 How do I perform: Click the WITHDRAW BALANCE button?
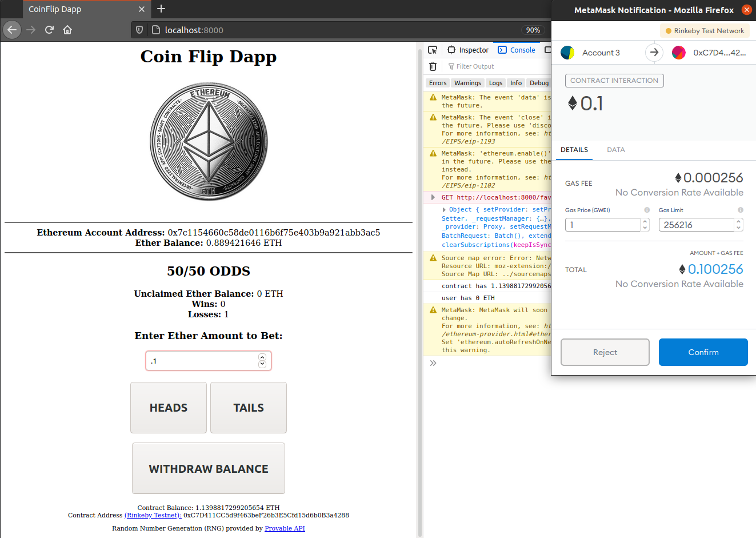point(209,468)
